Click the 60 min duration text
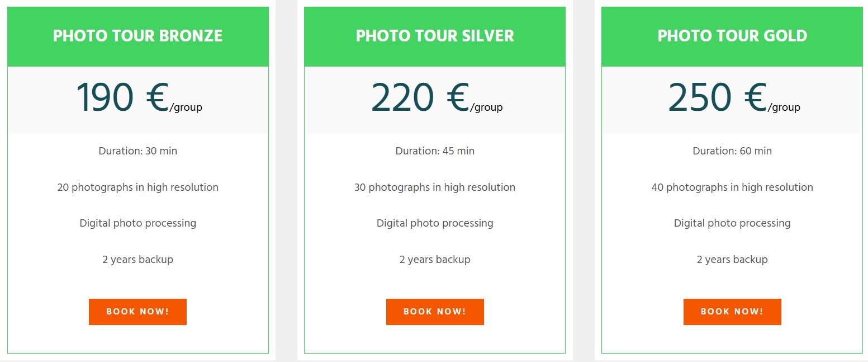 (x=732, y=151)
